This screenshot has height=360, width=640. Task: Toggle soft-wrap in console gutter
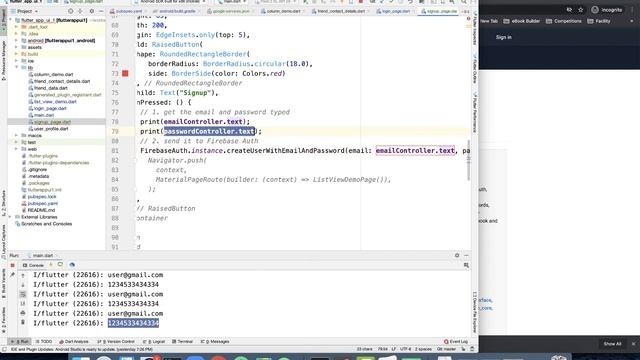[23, 294]
